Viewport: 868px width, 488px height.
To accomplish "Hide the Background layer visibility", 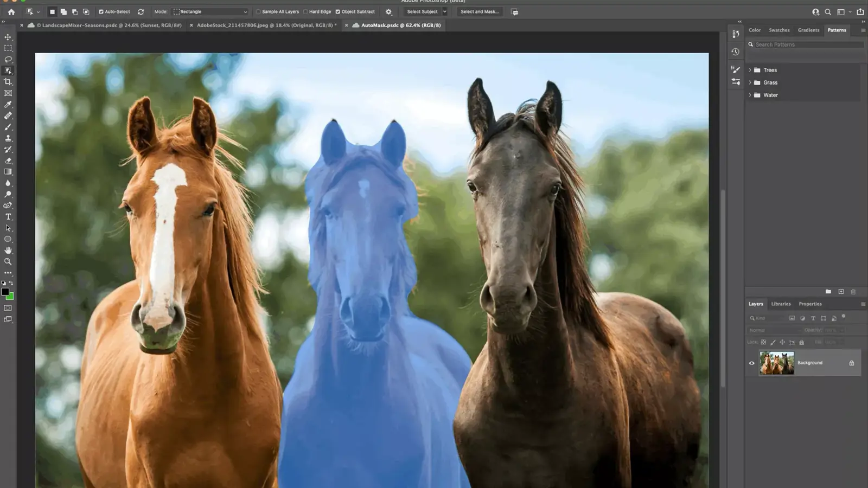I will [751, 363].
